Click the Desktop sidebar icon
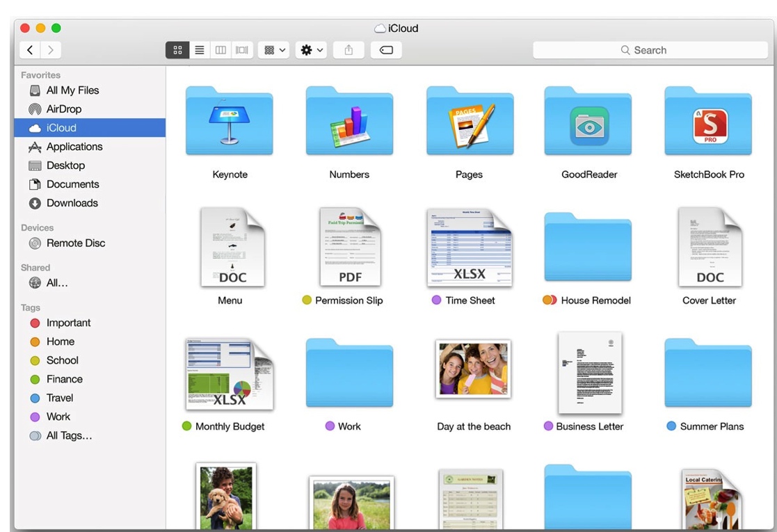 pyautogui.click(x=35, y=166)
